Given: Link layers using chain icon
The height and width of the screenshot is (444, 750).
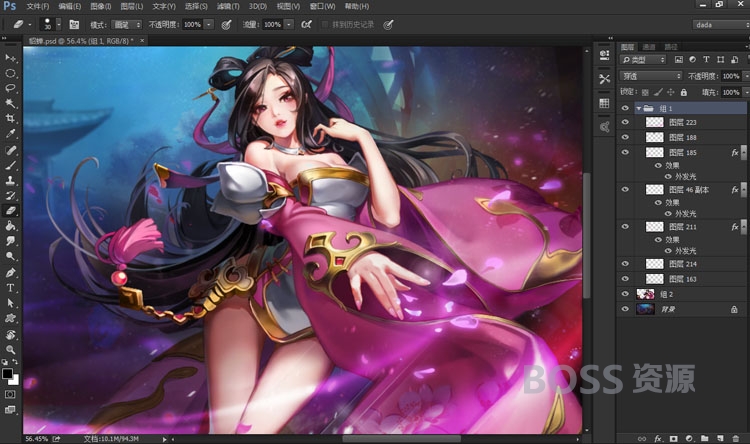Looking at the screenshot, I should [x=642, y=438].
